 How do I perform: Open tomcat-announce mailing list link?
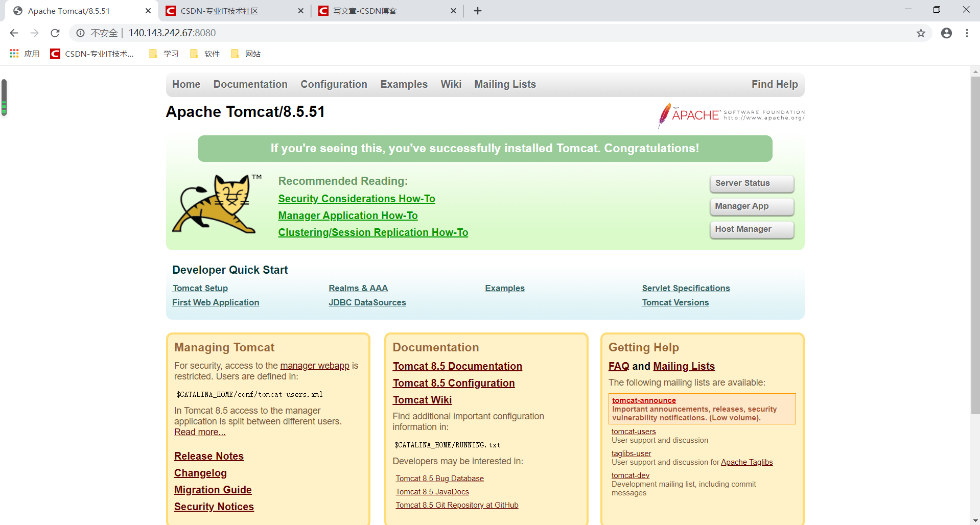pyautogui.click(x=644, y=400)
